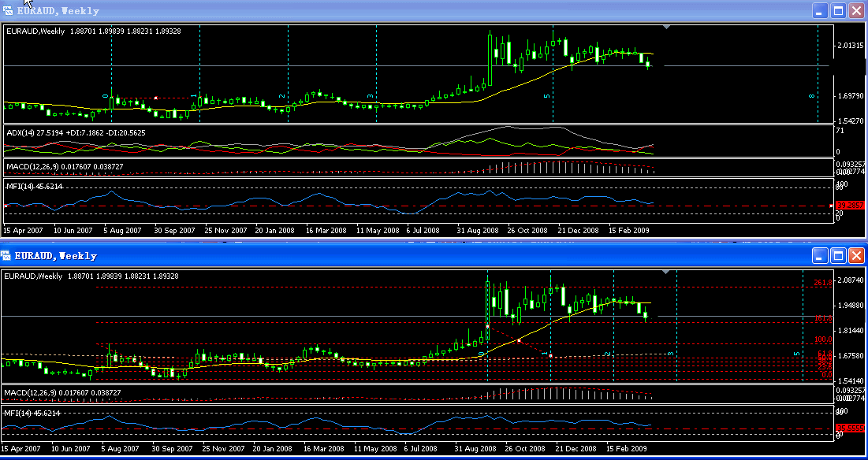868x460 pixels.
Task: Click the 15 Apr 2007 date in bottom chart
Action: pos(21,448)
